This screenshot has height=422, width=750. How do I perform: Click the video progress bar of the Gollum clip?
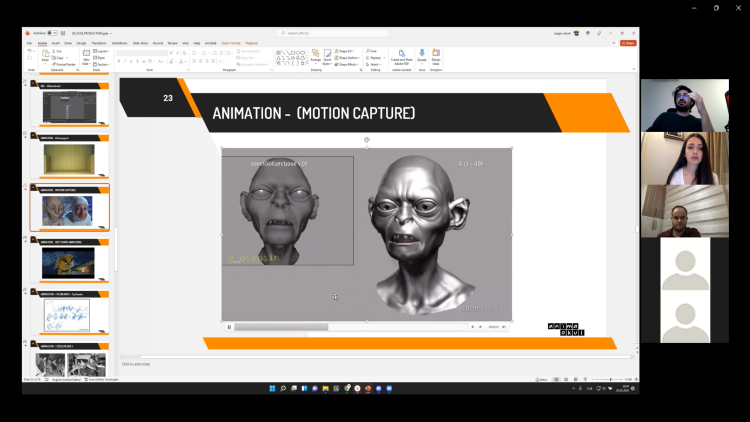click(x=350, y=327)
